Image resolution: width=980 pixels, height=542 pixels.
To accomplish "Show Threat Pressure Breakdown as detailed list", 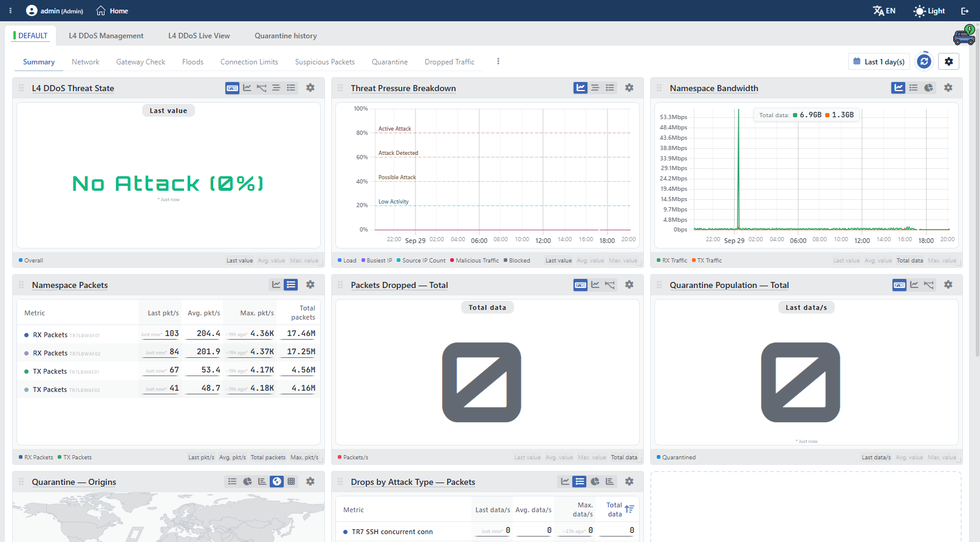I will coord(610,88).
